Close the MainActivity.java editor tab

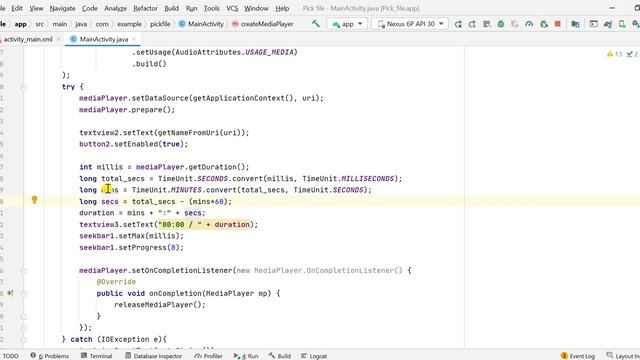click(x=134, y=39)
